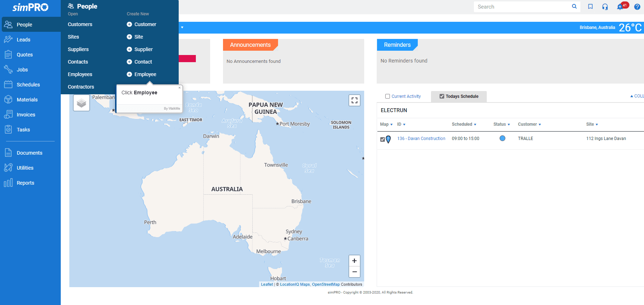Viewport: 644px width, 305px height.
Task: Untick the job 136 map checkbox
Action: (382, 139)
